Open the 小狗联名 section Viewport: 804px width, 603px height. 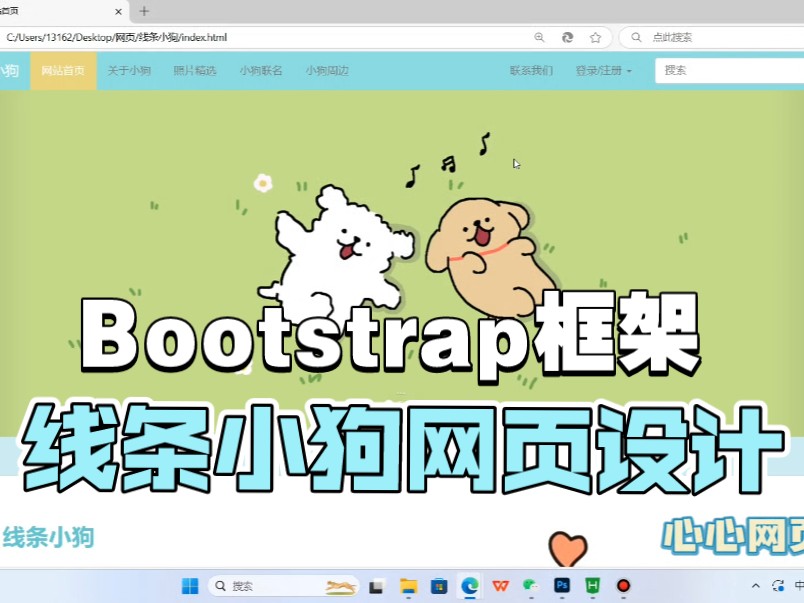pyautogui.click(x=261, y=71)
